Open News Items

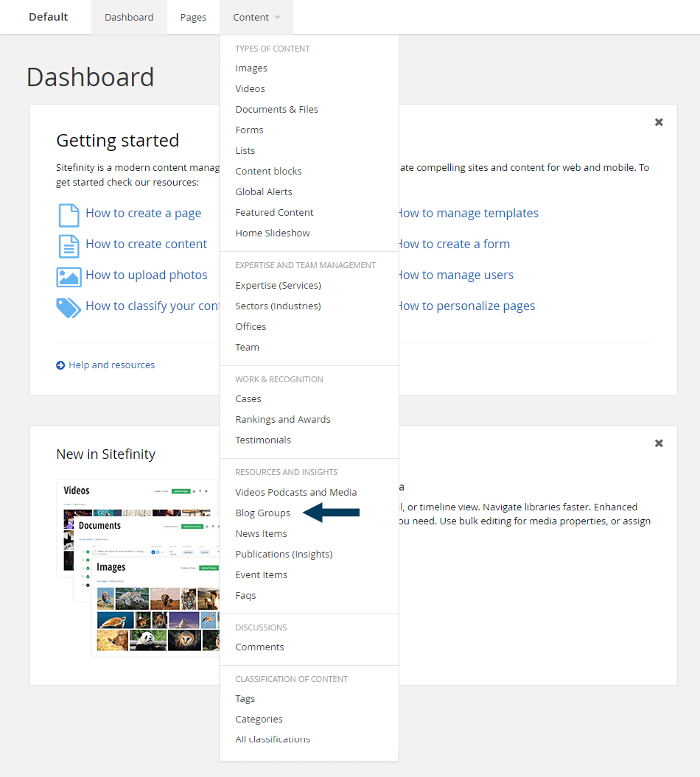pyautogui.click(x=262, y=534)
